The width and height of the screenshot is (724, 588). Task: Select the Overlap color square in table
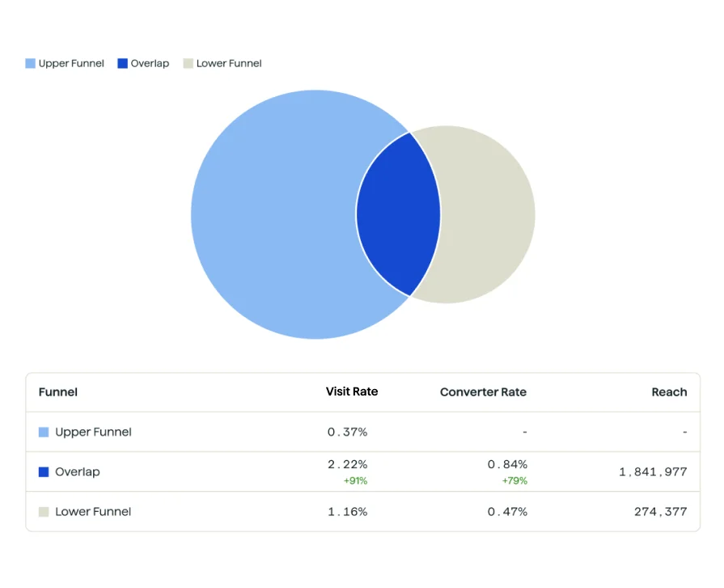pos(43,472)
